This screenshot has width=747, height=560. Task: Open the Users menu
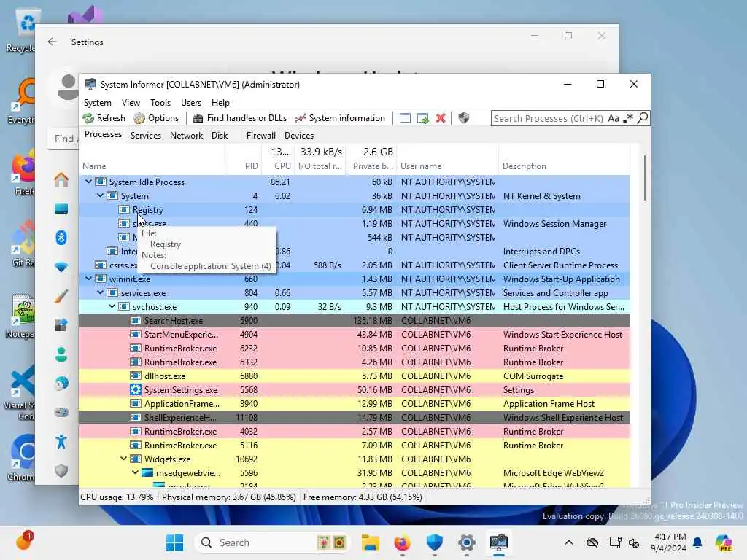click(191, 102)
